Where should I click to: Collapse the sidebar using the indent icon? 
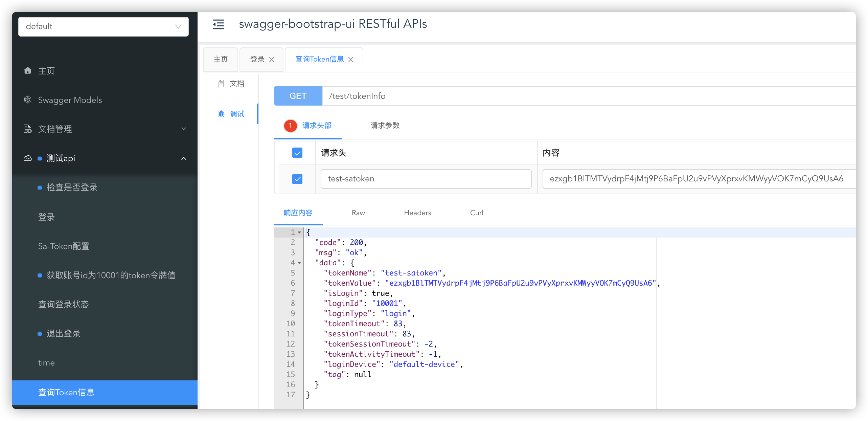[218, 24]
